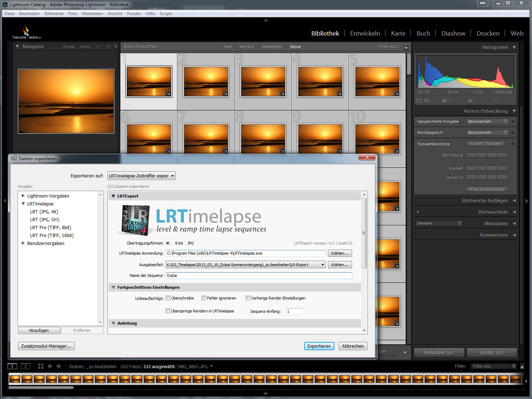Click the Name der Sequenz field containing Dubai

pos(259,275)
